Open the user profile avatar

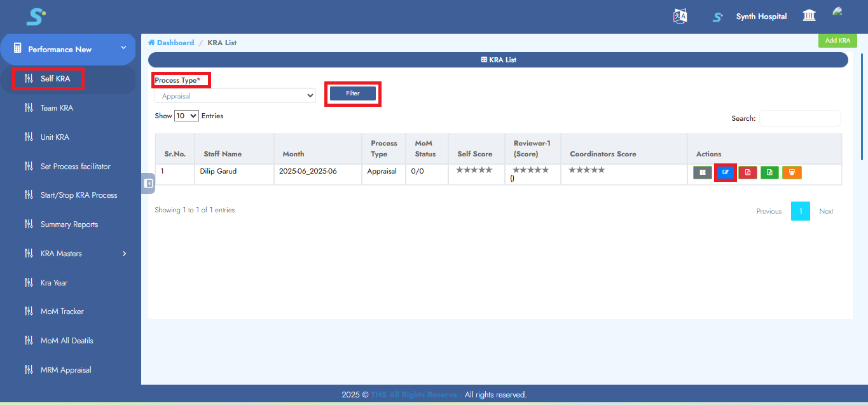pyautogui.click(x=837, y=12)
